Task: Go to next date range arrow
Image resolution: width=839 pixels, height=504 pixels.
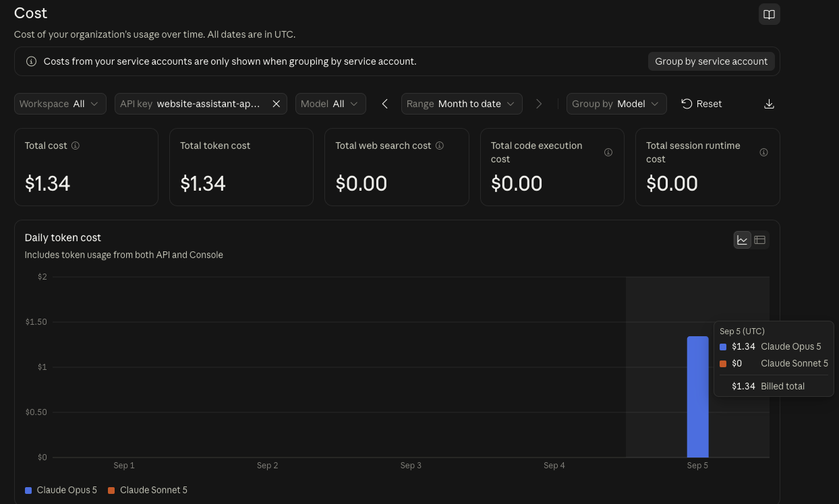Action: click(x=538, y=104)
